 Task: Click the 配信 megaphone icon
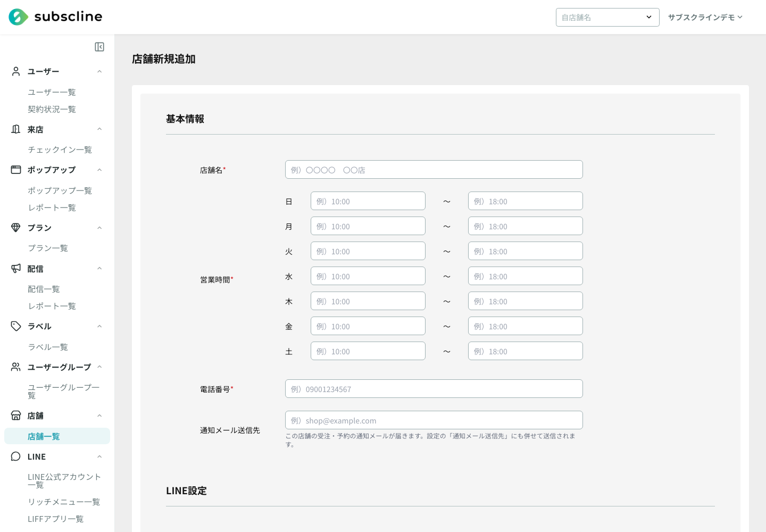coord(16,269)
